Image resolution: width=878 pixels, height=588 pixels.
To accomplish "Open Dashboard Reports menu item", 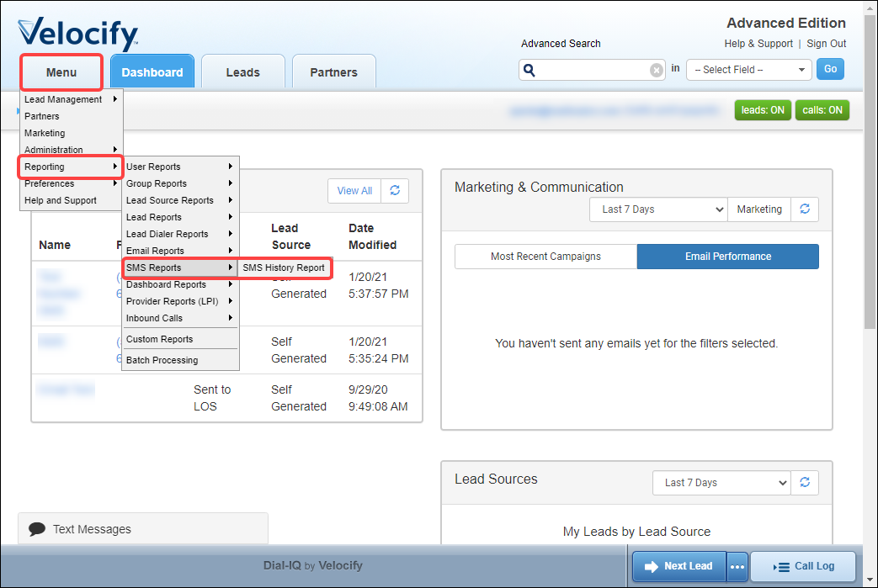I will pyautogui.click(x=180, y=284).
